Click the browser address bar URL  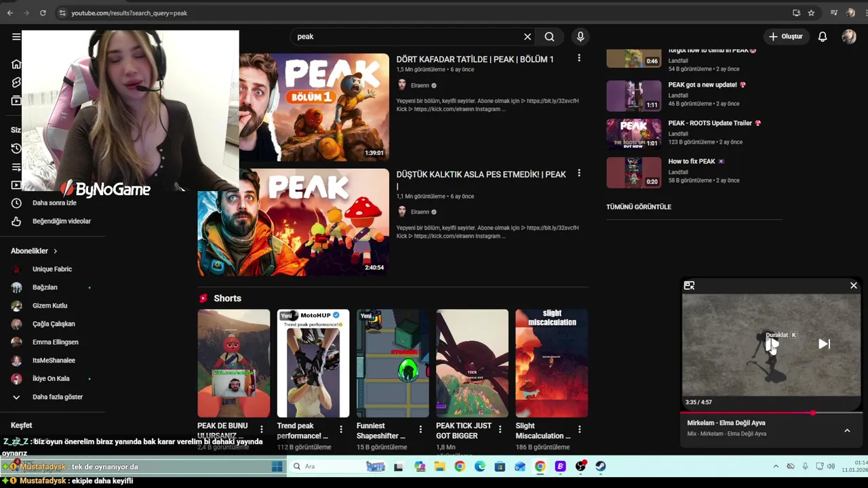[129, 13]
